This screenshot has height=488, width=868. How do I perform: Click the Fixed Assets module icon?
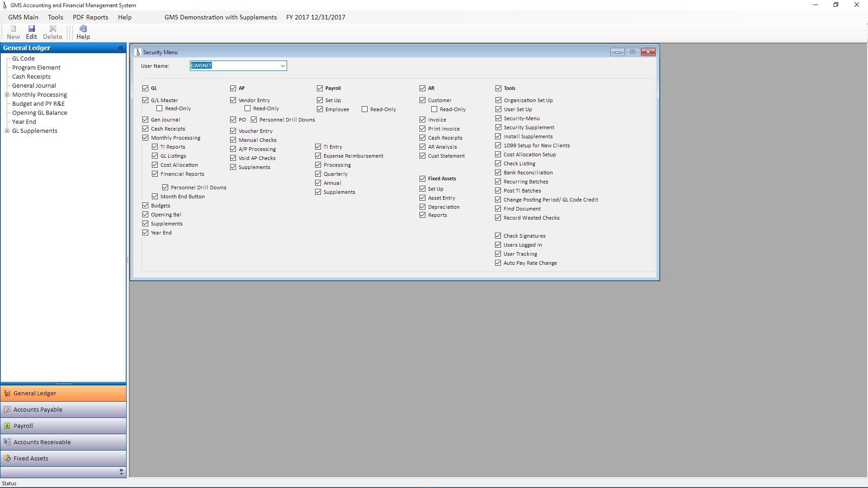pyautogui.click(x=7, y=458)
